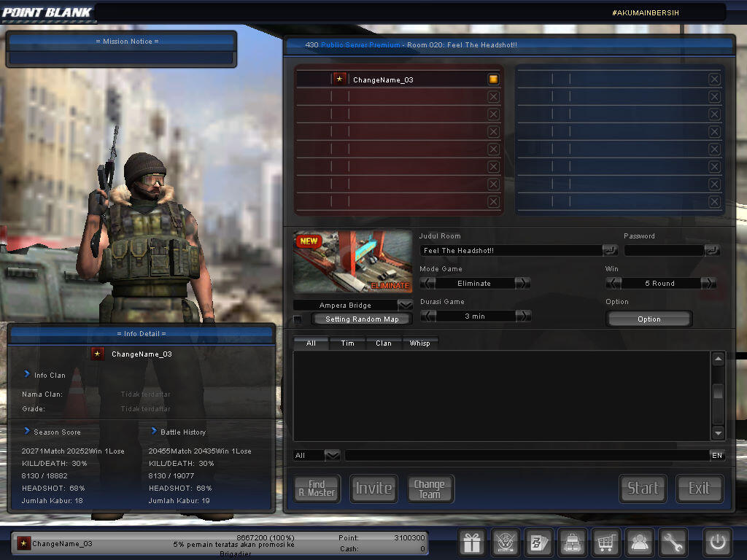Select the Clan chat tab
This screenshot has width=747, height=560.
click(384, 343)
